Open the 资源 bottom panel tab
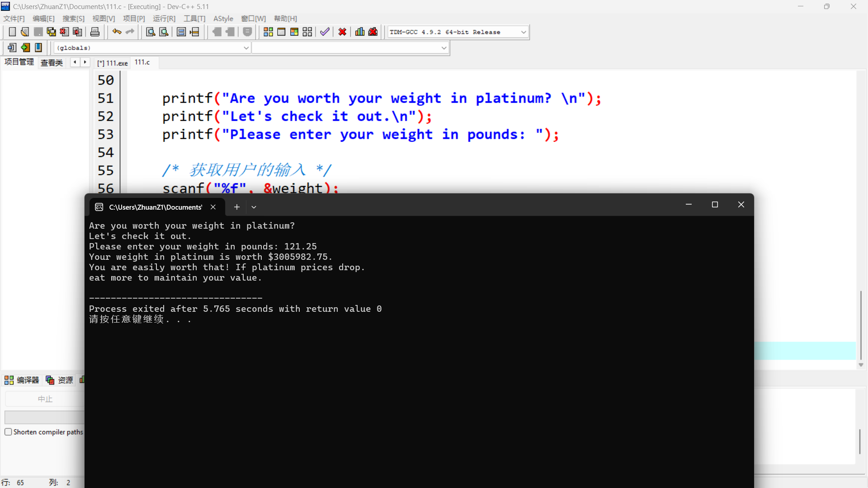This screenshot has width=868, height=488. 60,380
